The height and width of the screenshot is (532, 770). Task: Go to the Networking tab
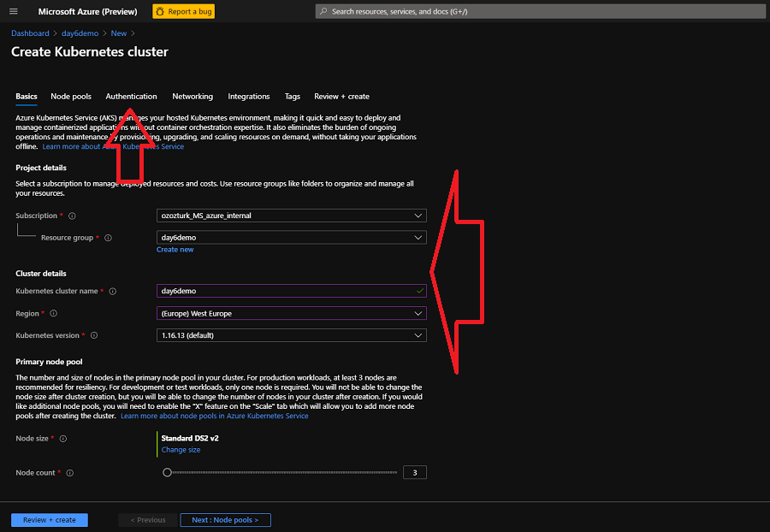(x=192, y=97)
